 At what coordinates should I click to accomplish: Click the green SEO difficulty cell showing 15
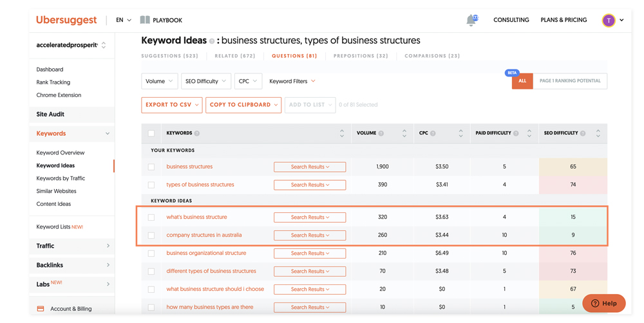point(573,217)
